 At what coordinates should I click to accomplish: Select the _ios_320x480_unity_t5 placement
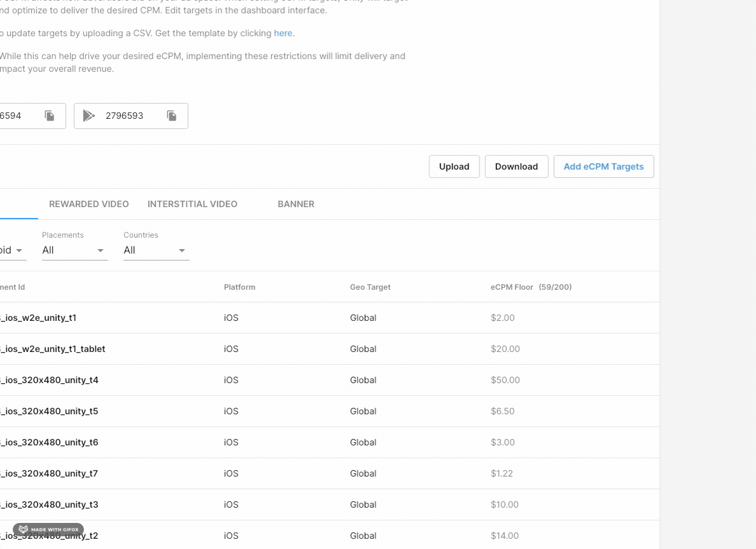(x=49, y=411)
